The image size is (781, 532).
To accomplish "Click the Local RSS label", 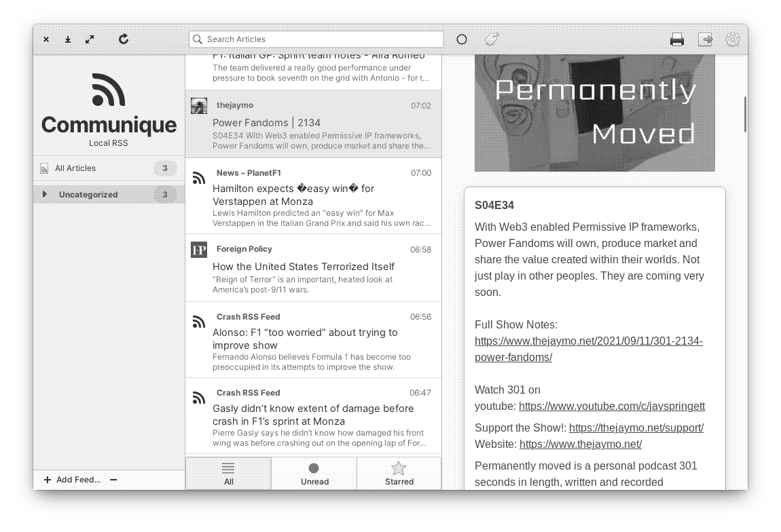I will click(x=109, y=142).
